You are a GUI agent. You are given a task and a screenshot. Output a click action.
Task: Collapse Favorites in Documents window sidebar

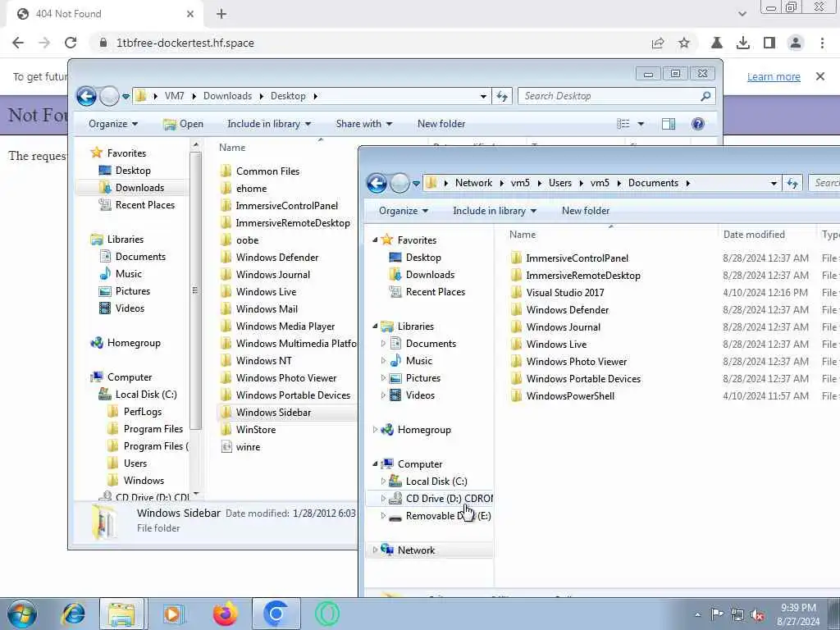[x=375, y=240]
